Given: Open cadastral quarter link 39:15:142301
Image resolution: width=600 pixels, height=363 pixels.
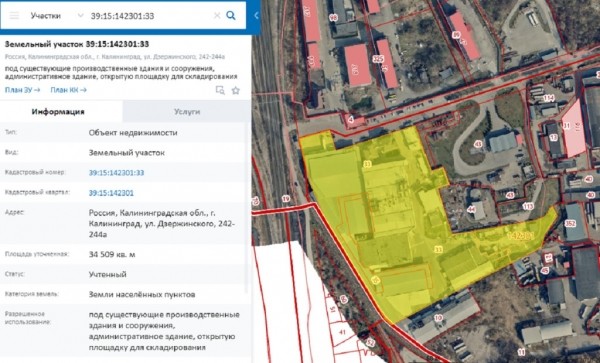Looking at the screenshot, I should (x=111, y=193).
